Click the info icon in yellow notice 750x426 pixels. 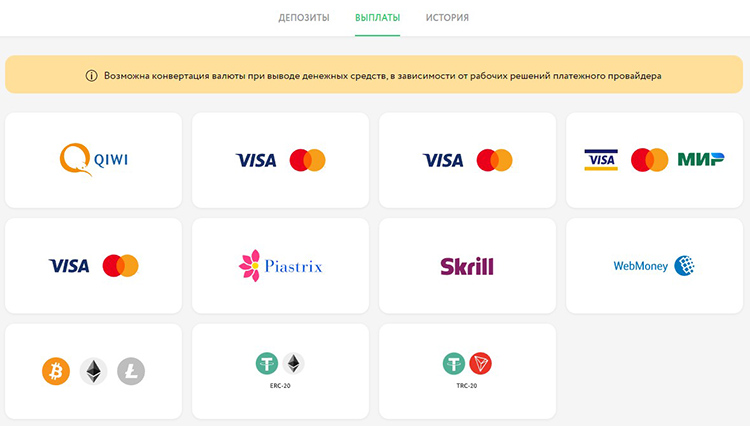pos(91,76)
